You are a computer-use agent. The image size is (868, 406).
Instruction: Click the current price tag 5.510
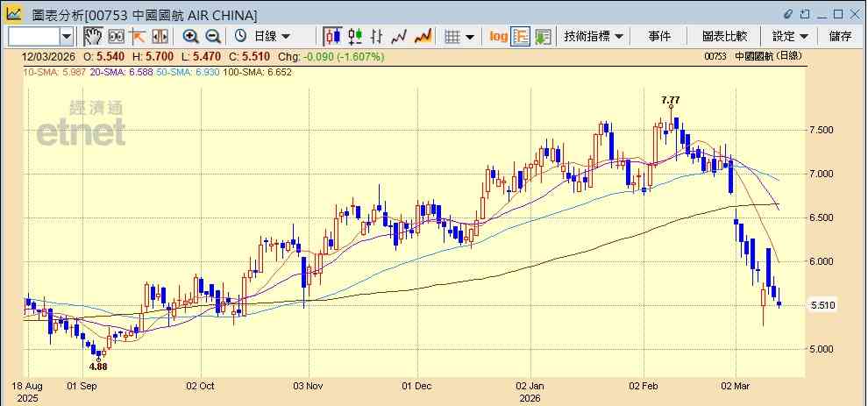coord(822,305)
